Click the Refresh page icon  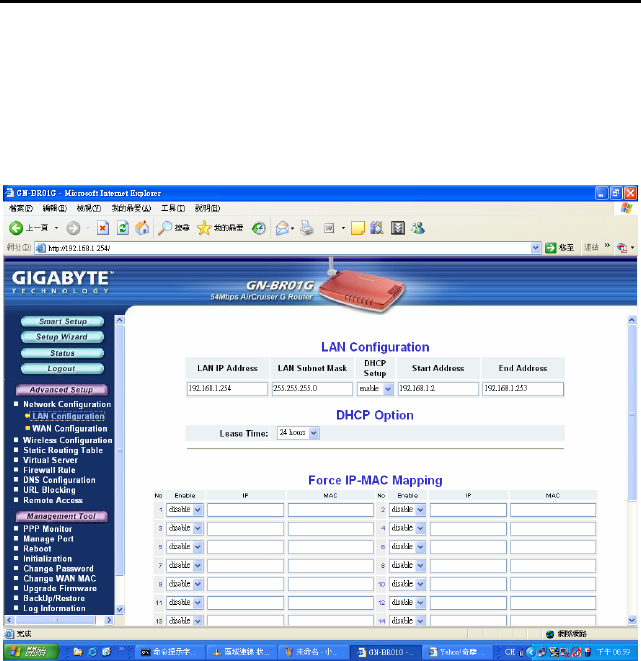(123, 228)
